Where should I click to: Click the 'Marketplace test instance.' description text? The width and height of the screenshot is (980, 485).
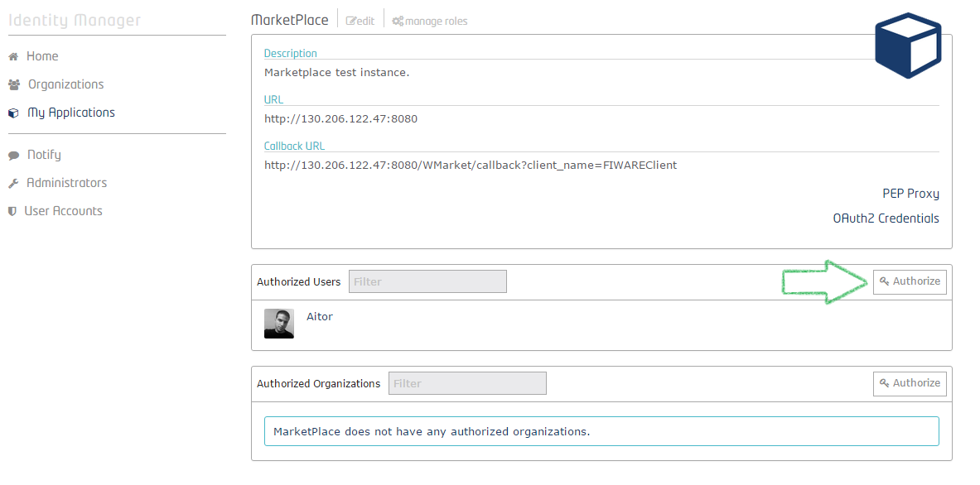point(337,72)
